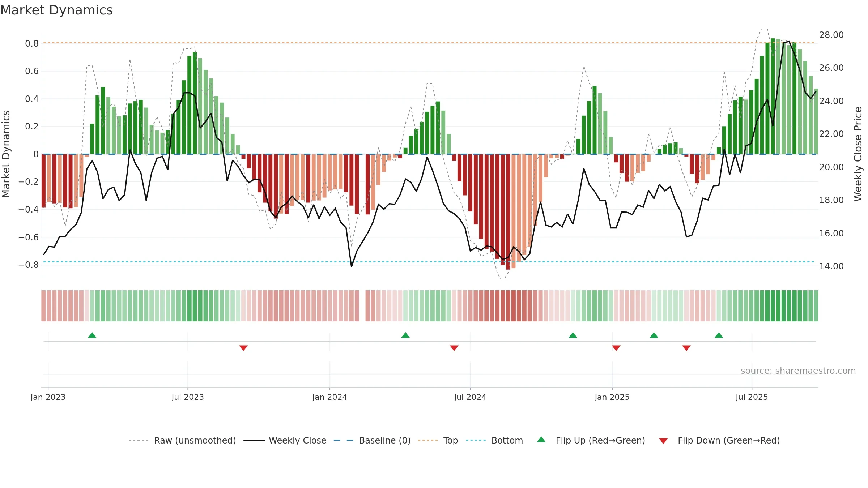This screenshot has width=868, height=488.
Task: Click the Market Dynamics chart title
Action: point(56,10)
